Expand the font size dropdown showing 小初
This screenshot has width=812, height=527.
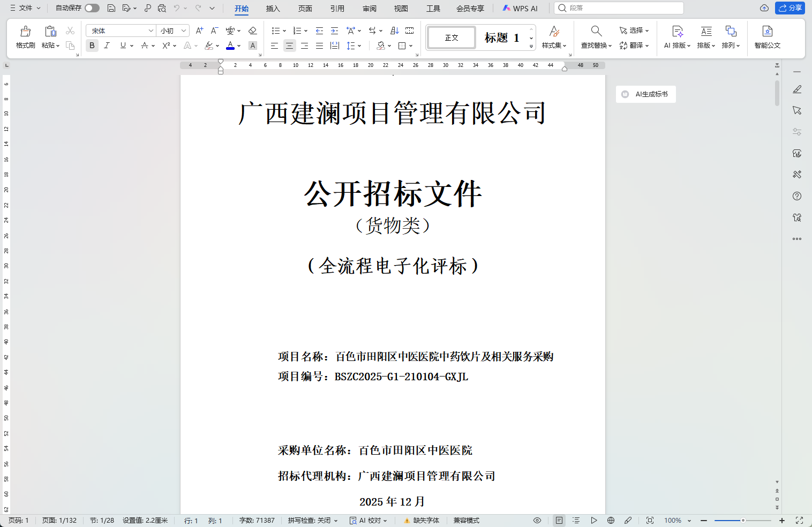point(172,30)
